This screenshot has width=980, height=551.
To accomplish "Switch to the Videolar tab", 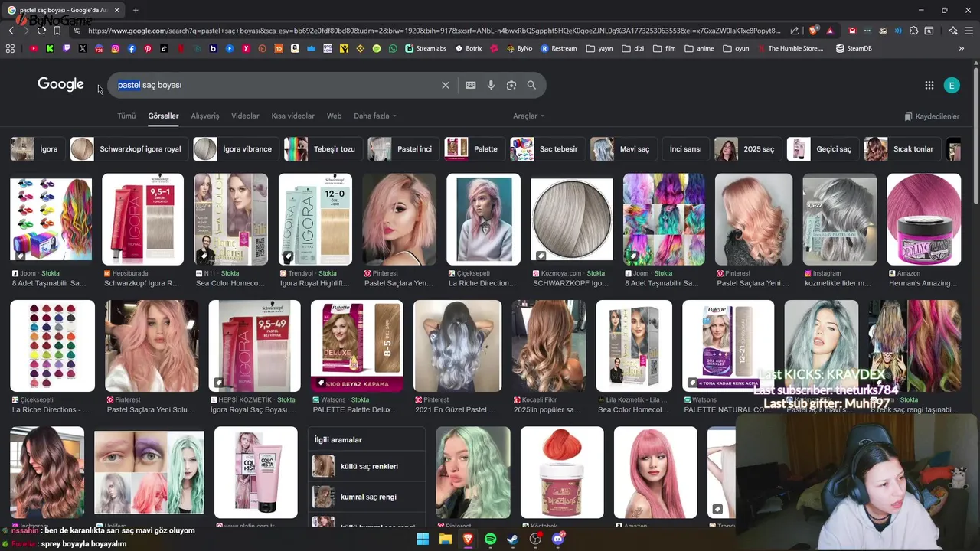I will coord(245,116).
